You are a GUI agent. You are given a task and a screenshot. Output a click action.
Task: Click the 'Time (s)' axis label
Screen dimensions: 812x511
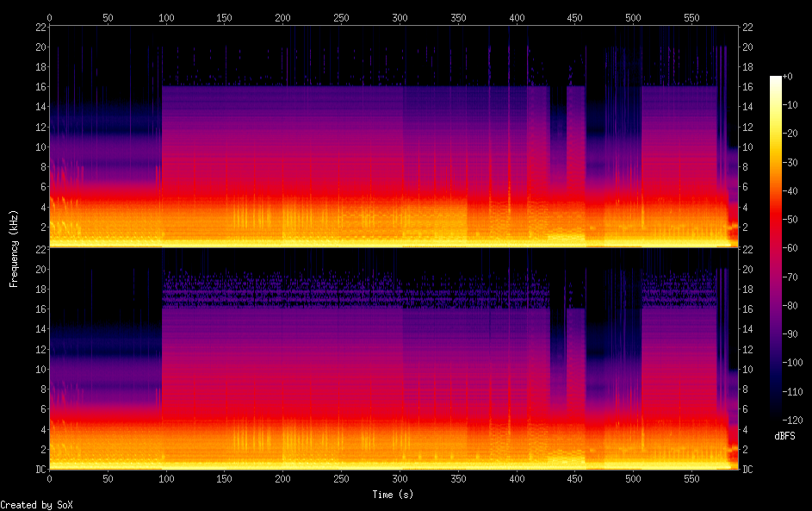click(x=394, y=495)
